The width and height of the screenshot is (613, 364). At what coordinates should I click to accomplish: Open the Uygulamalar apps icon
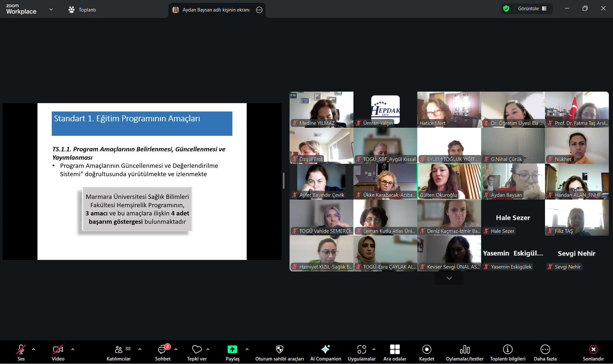click(361, 349)
